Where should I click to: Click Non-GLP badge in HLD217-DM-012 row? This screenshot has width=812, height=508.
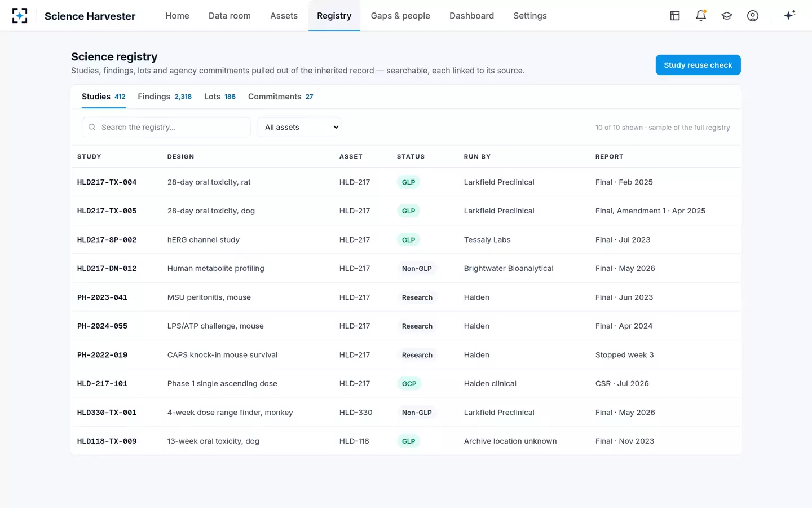pyautogui.click(x=417, y=269)
